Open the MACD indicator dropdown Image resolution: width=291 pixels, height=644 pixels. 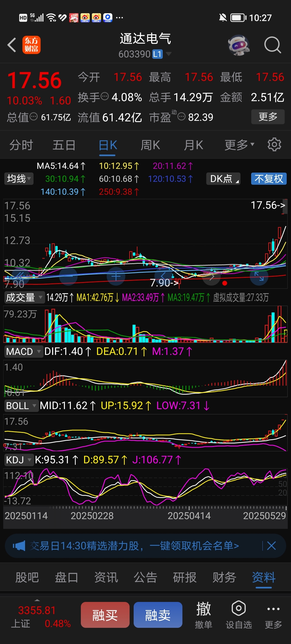[x=23, y=351]
